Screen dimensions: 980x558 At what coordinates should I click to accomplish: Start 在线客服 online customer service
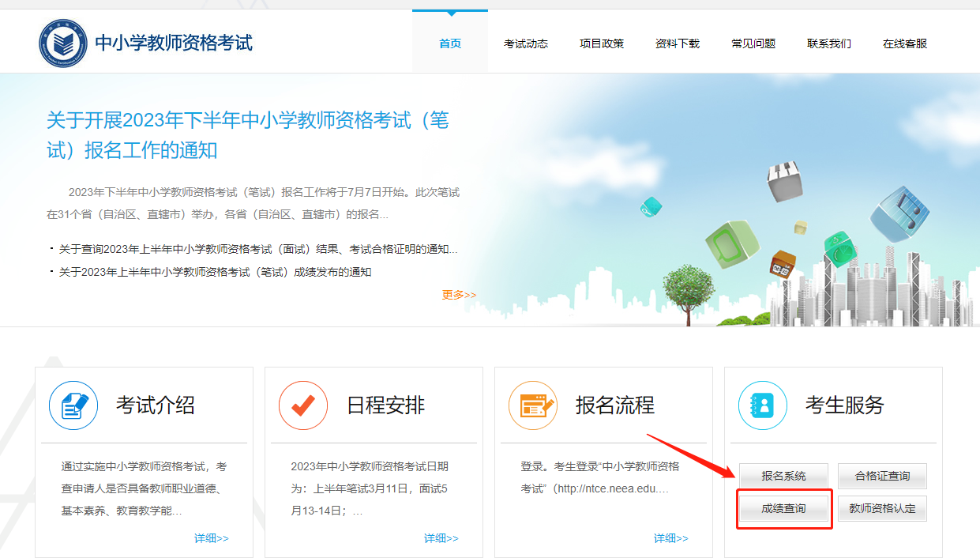tap(903, 43)
